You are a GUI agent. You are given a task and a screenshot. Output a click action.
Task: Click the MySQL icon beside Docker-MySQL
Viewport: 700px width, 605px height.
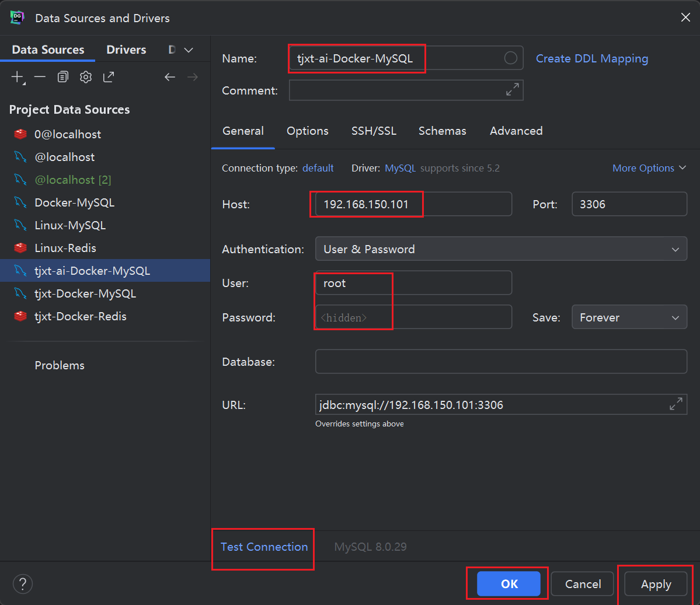click(x=20, y=202)
